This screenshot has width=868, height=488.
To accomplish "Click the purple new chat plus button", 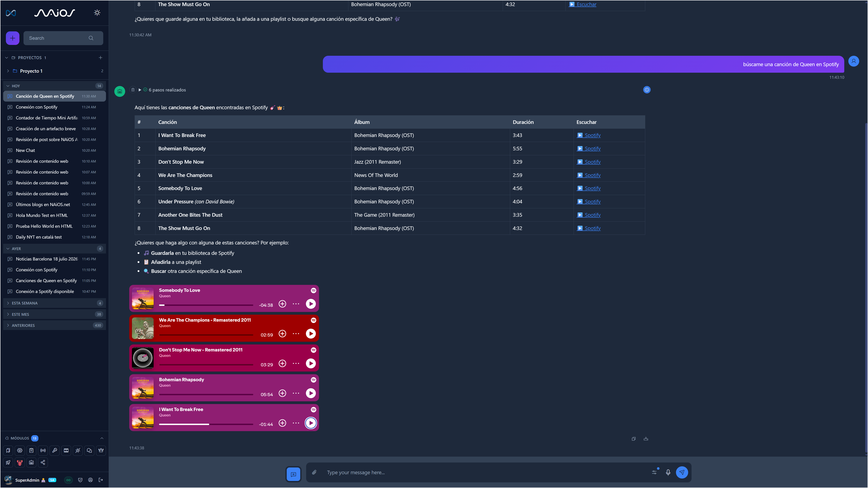I will coord(12,38).
